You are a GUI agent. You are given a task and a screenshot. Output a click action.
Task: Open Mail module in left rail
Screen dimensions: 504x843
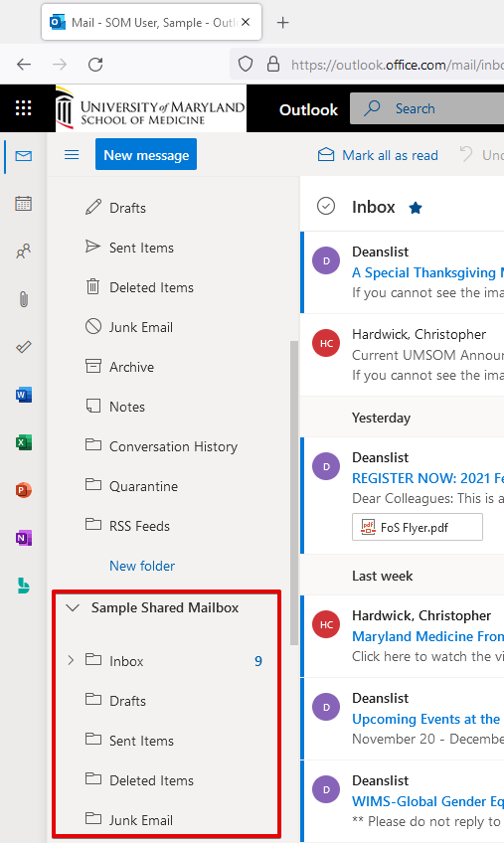pos(23,156)
